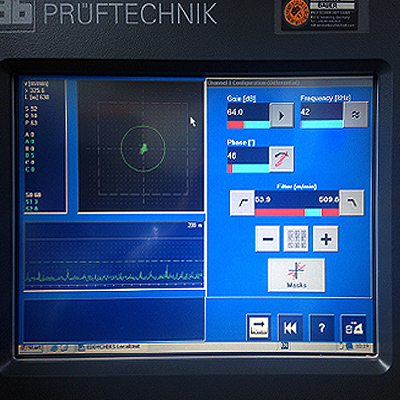This screenshot has height=400, width=400.
Task: Click the plus button below the filter
Action: click(326, 239)
